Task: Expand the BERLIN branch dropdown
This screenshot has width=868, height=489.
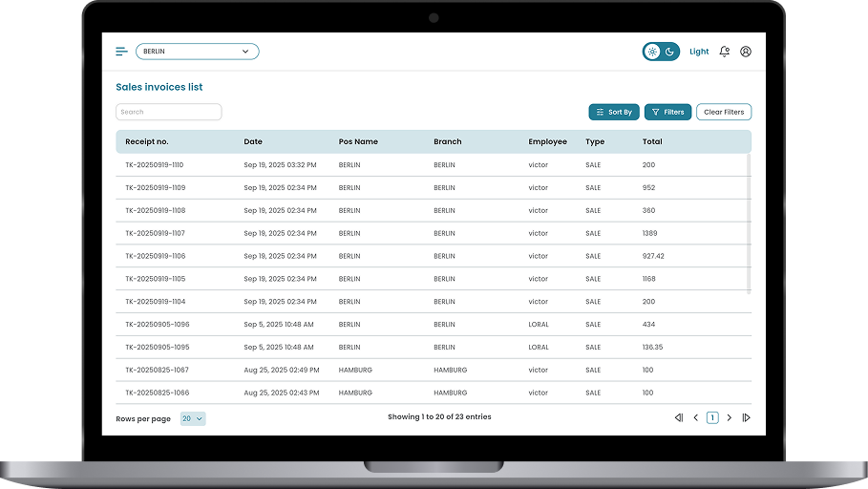Action: 197,52
